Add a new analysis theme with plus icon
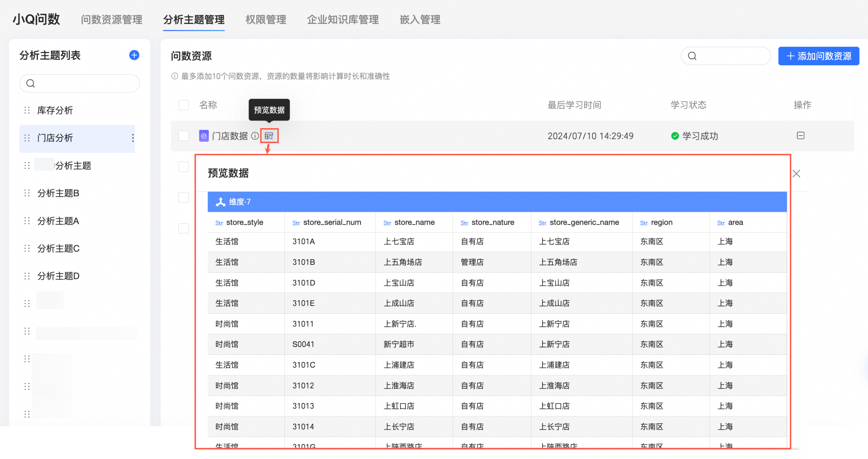Image resolution: width=868 pixels, height=459 pixels. pos(134,55)
